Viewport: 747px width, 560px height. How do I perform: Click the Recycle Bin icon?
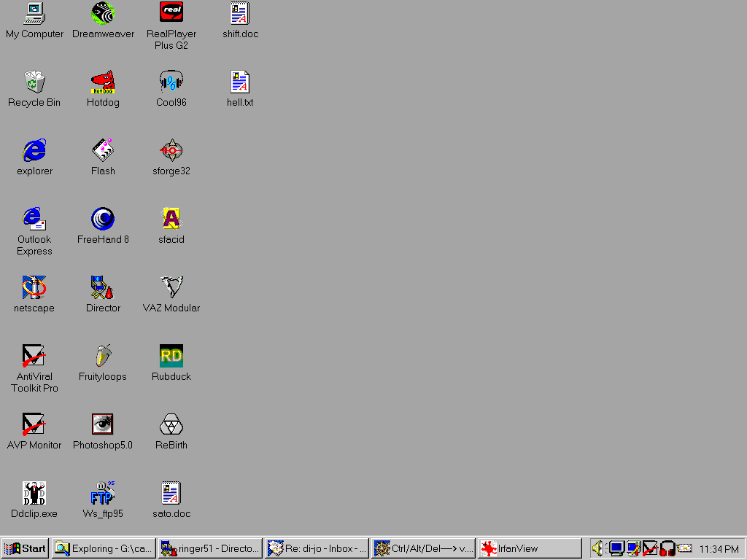pos(34,82)
